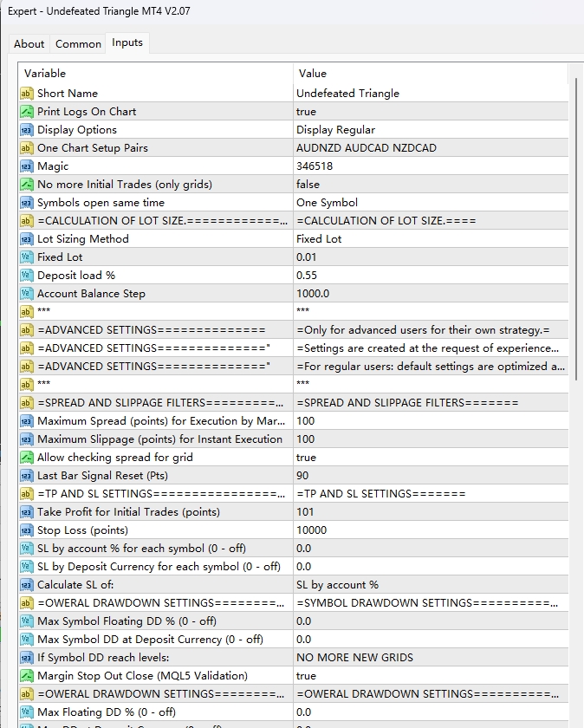Click the double icon beside Max Symbol Floating DD %
Viewport: 584px width, 728px height.
[27, 621]
